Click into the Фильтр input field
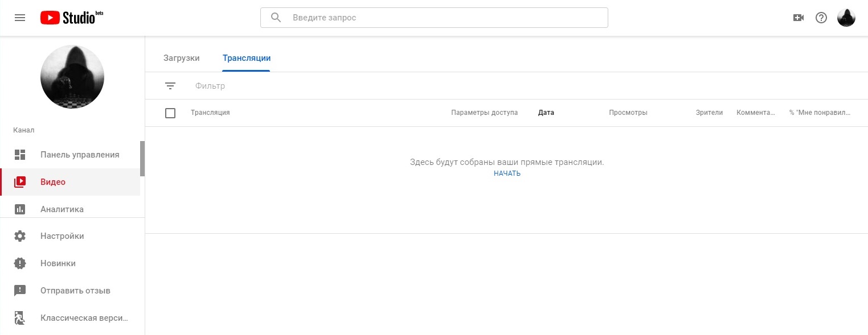The height and width of the screenshot is (335, 868). pyautogui.click(x=210, y=86)
